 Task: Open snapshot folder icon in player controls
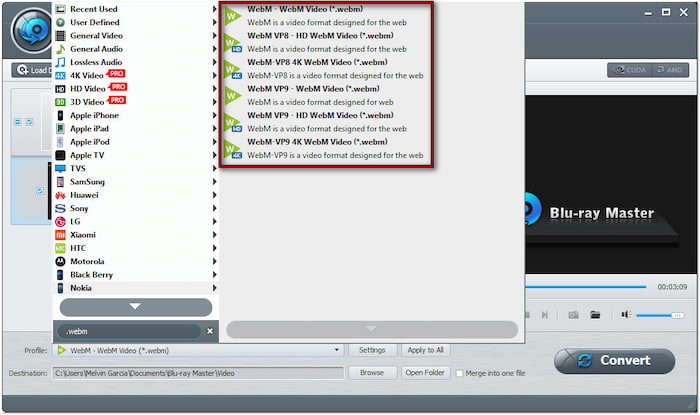coord(595,315)
